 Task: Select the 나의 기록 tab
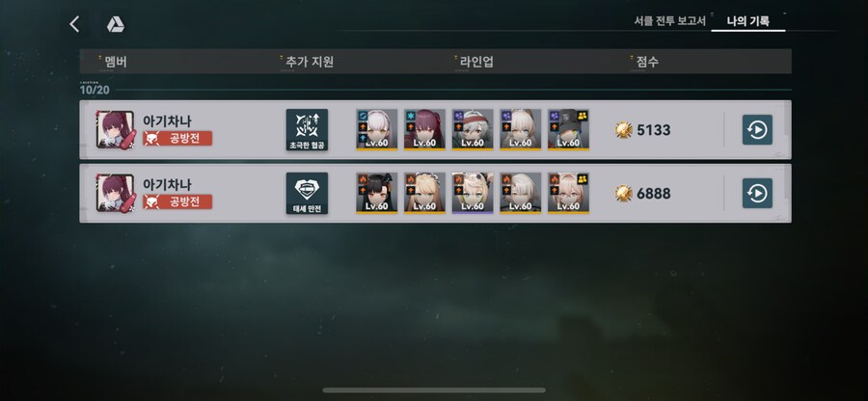click(747, 21)
